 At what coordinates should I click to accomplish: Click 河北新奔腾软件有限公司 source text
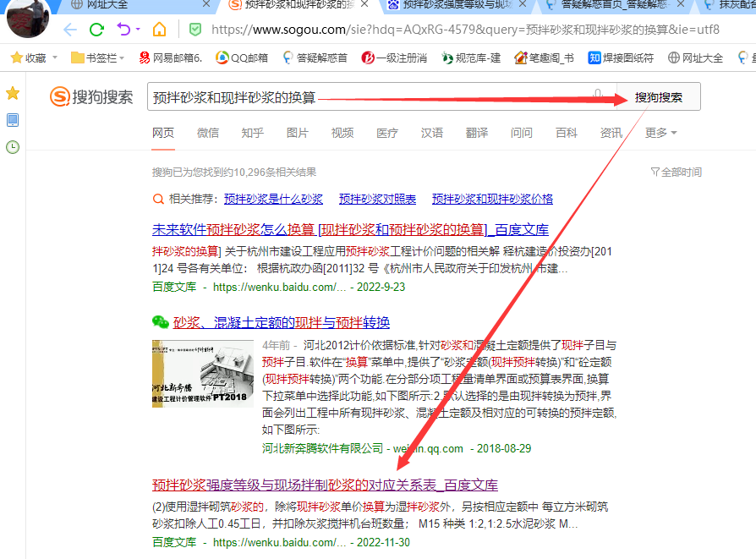[322, 448]
